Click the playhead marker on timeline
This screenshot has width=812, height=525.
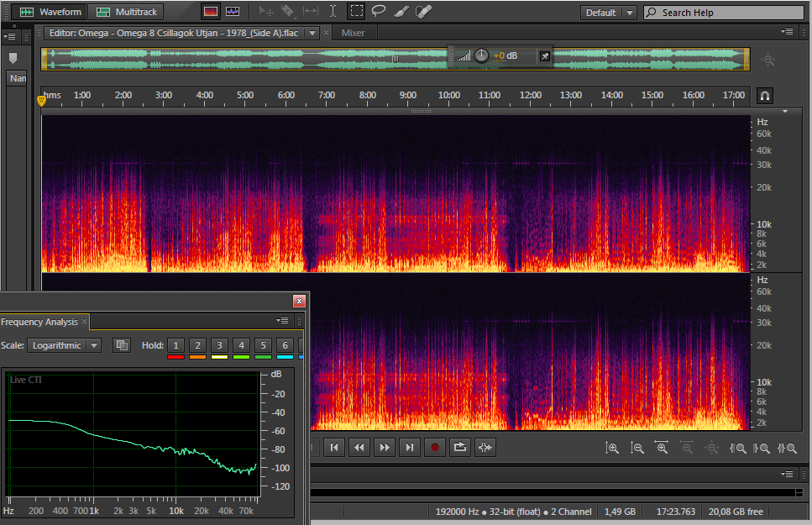pyautogui.click(x=41, y=101)
